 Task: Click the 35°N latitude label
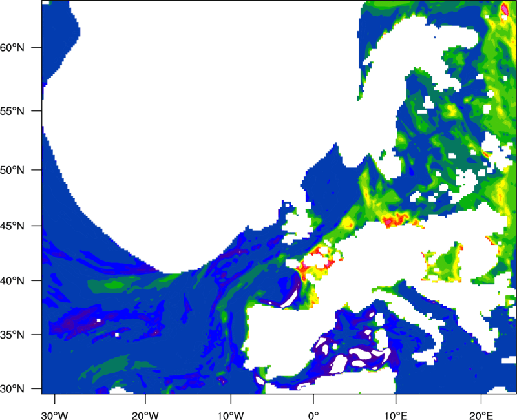tap(12, 335)
